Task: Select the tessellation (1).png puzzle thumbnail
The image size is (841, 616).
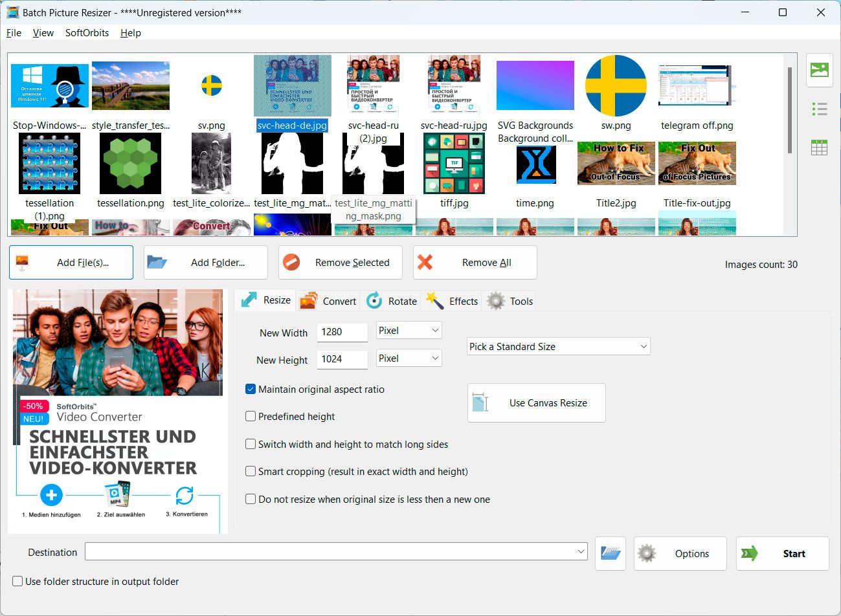Action: (x=50, y=163)
